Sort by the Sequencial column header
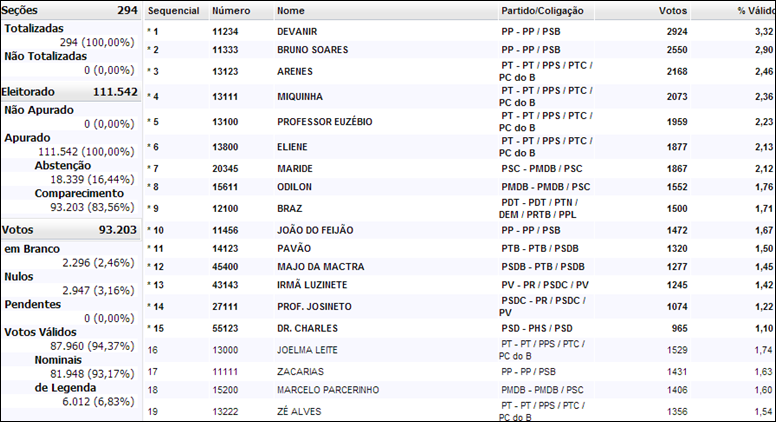 tap(173, 11)
